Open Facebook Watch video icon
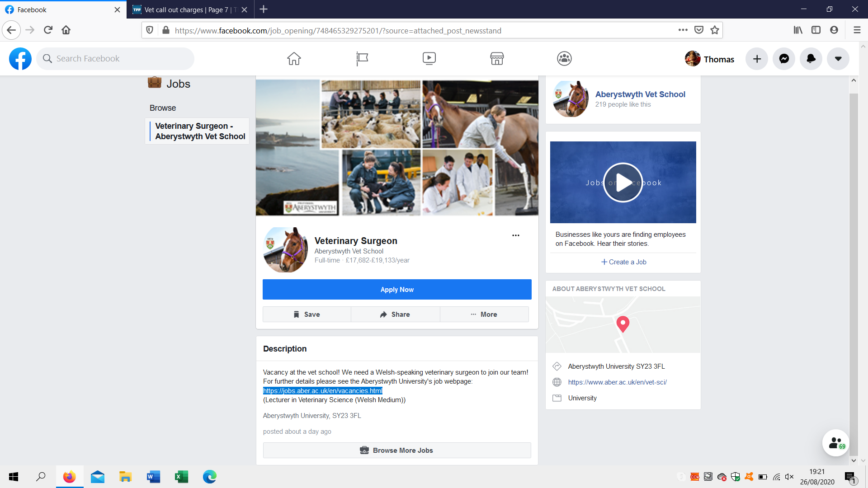The width and height of the screenshot is (868, 488). tap(429, 59)
